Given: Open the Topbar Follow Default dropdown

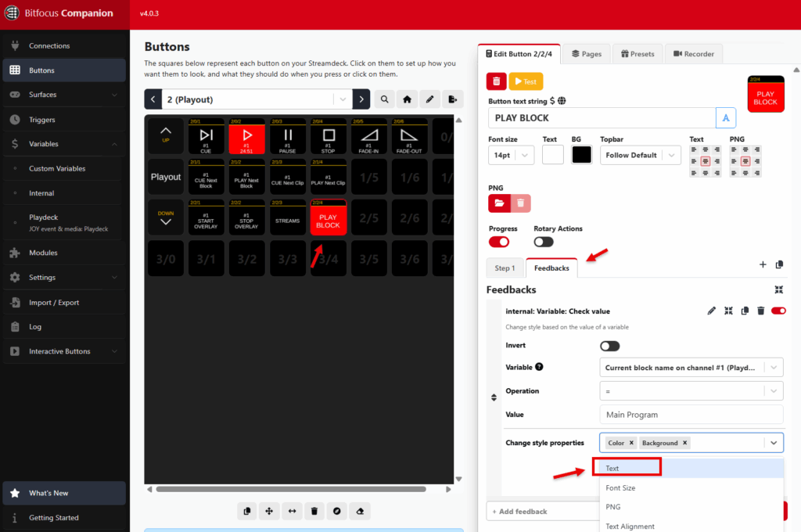Looking at the screenshot, I should 640,155.
